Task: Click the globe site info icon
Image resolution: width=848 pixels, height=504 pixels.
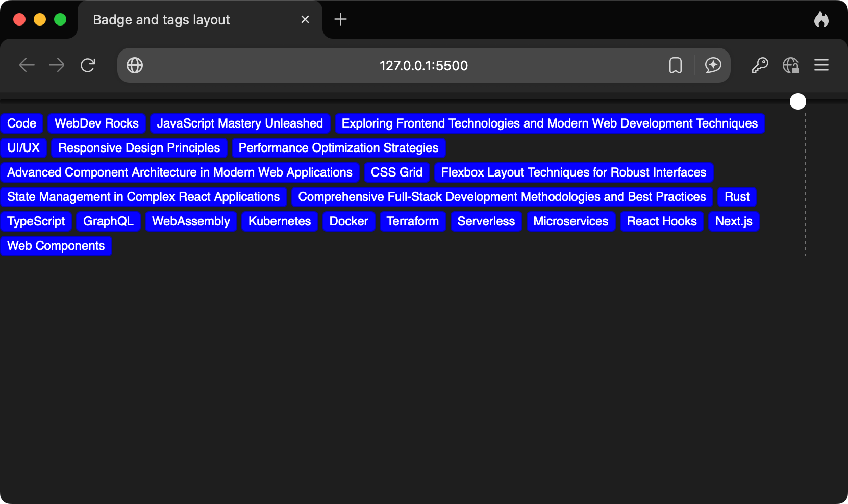Action: pos(135,65)
